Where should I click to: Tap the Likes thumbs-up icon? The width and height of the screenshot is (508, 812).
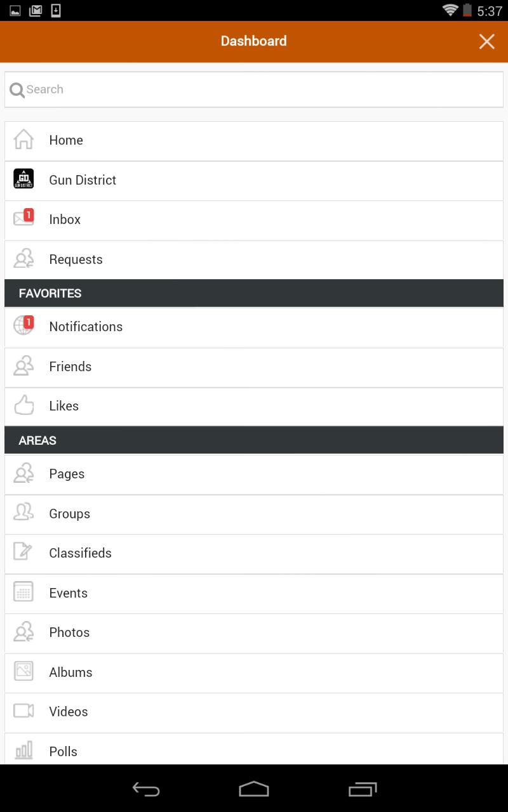pyautogui.click(x=23, y=405)
